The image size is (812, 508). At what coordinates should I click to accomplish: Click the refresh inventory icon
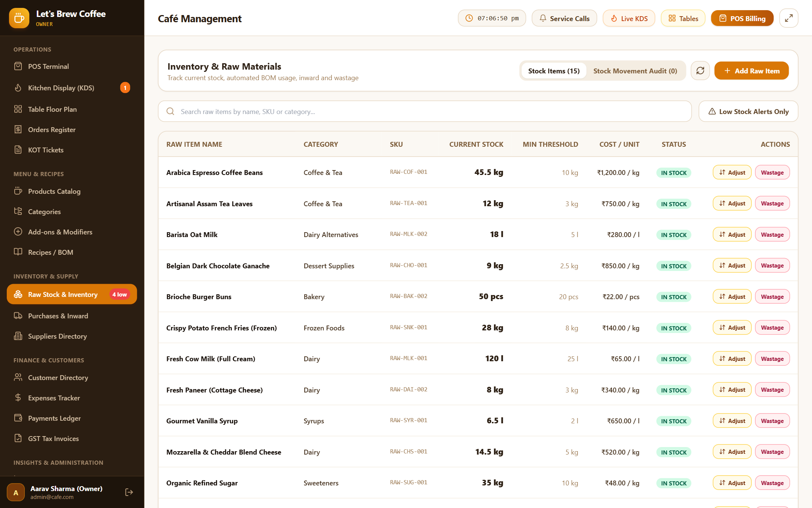700,71
